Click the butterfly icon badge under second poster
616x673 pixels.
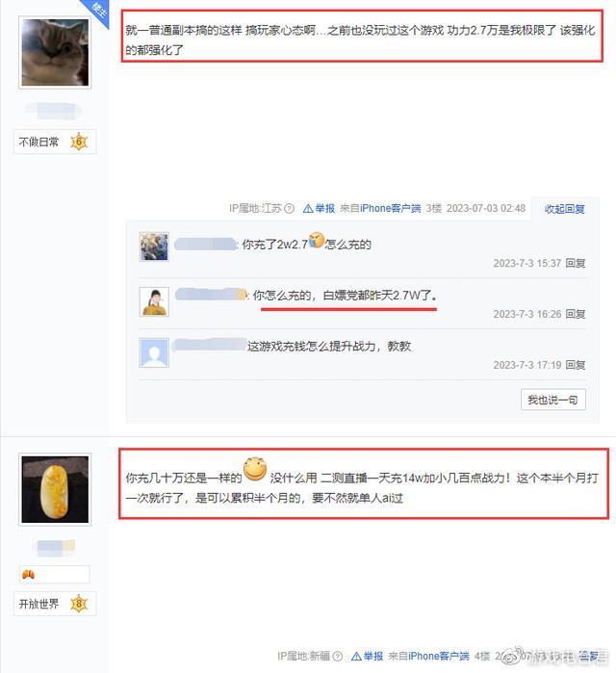click(x=28, y=574)
